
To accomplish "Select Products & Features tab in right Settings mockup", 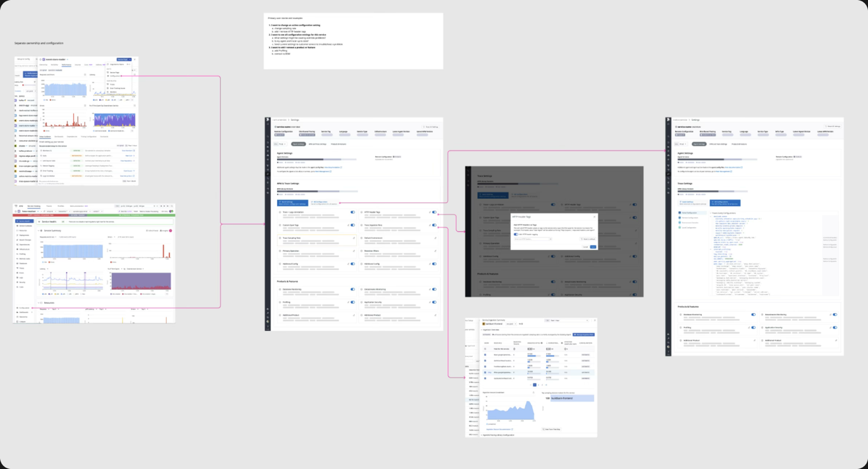I will 739,144.
